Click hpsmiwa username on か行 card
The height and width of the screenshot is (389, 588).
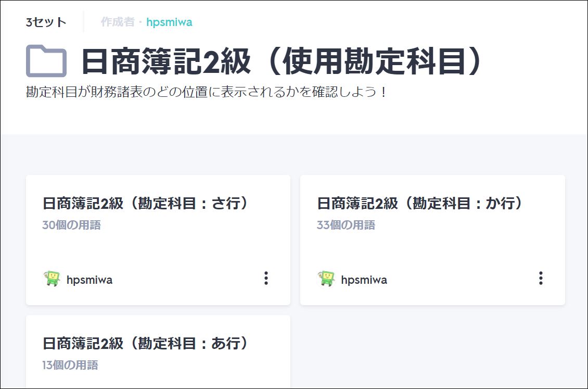pyautogui.click(x=364, y=280)
